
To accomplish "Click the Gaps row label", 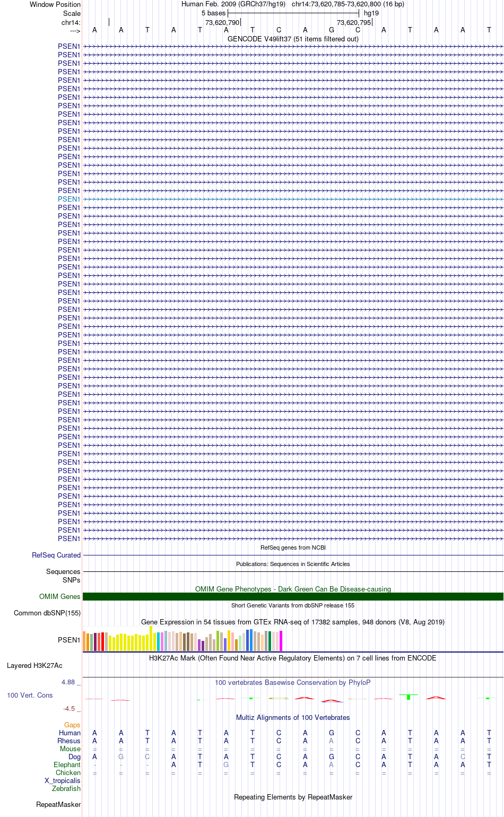I will coord(72,725).
